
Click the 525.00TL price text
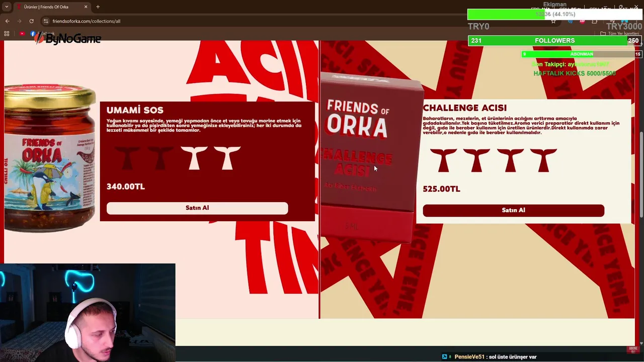(441, 189)
